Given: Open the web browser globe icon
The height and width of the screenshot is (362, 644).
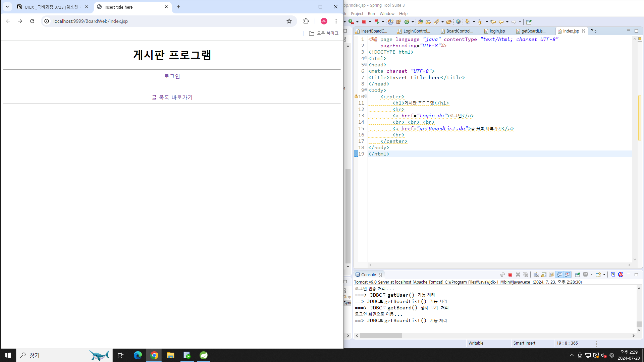Looking at the screenshot, I should (x=458, y=22).
